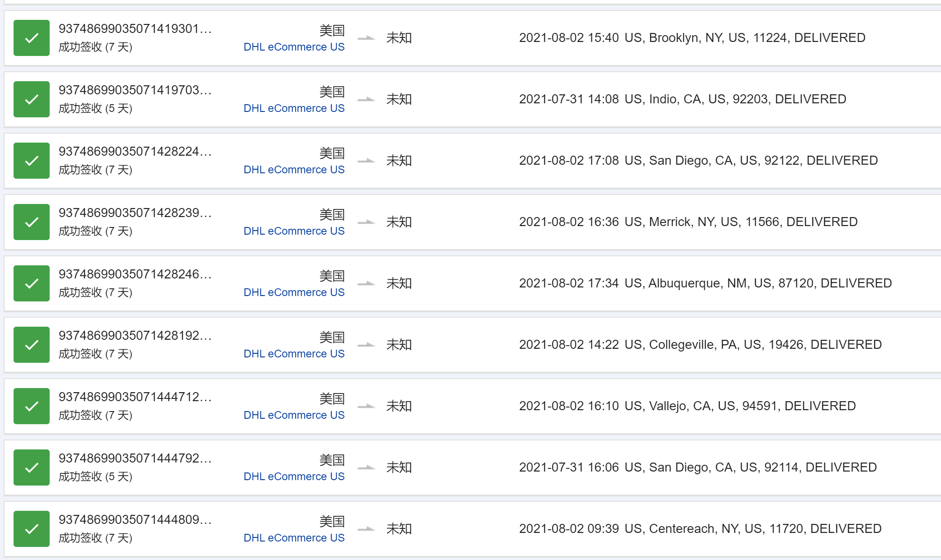
Task: Select tracking number 93748699035071428239
Action: 135,213
